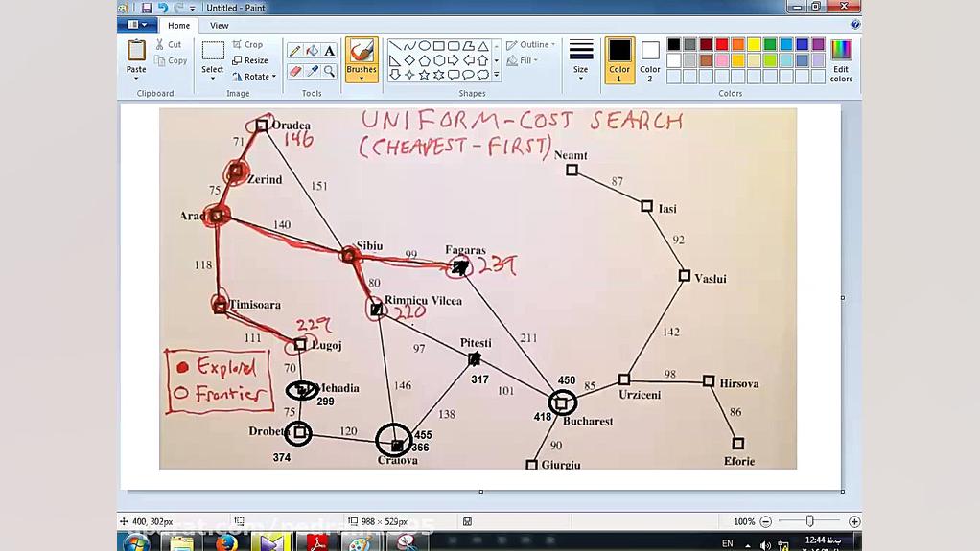Activate the Color 2 background selector
This screenshot has height=551, width=980.
(x=650, y=60)
